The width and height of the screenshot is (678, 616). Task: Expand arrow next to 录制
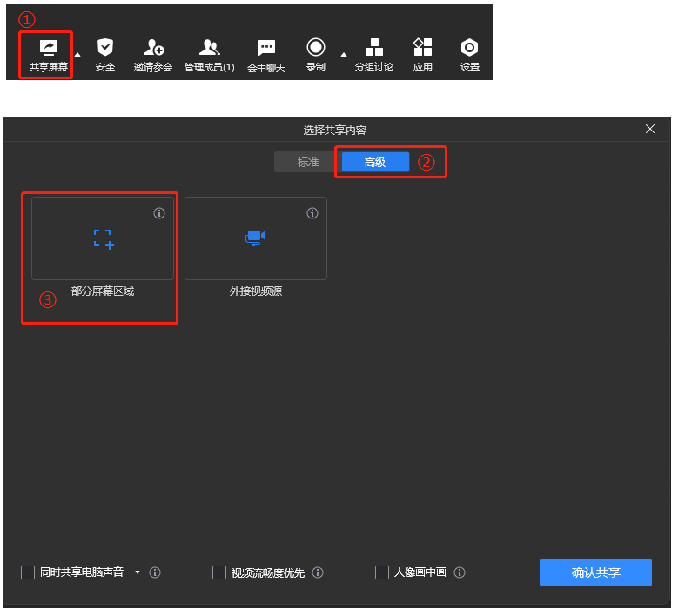click(x=343, y=55)
